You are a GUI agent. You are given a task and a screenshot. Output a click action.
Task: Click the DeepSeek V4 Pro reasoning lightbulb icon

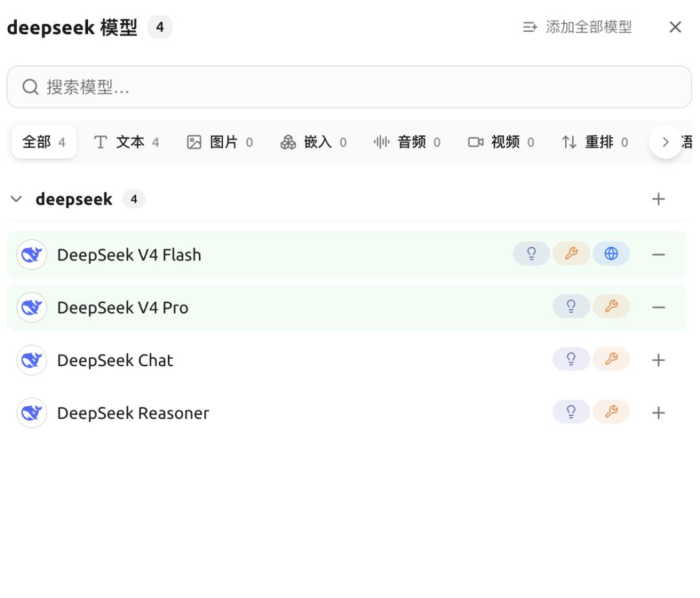pos(571,306)
